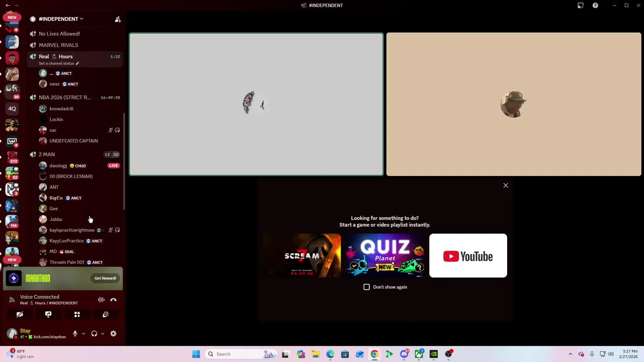The image size is (644, 362).
Task: Click the Windows Start button
Action: [196, 354]
